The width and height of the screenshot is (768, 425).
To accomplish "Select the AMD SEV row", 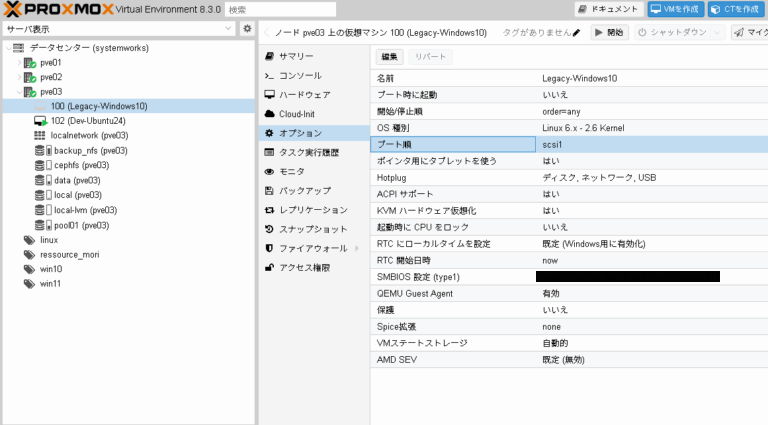I will (x=569, y=359).
